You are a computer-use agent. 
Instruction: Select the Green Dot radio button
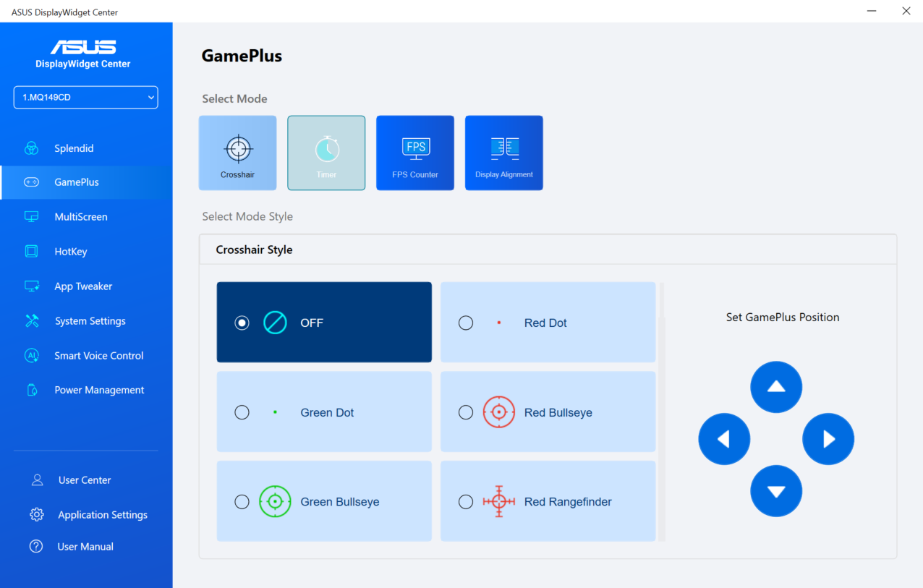[x=242, y=412]
